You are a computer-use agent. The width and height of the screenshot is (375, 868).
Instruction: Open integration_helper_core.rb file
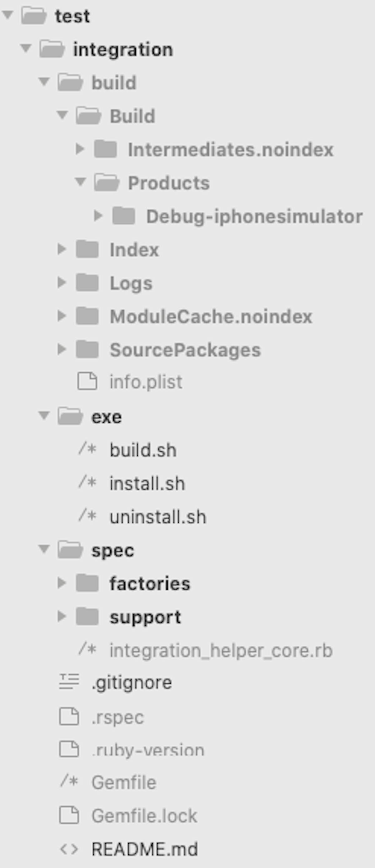pos(221,650)
